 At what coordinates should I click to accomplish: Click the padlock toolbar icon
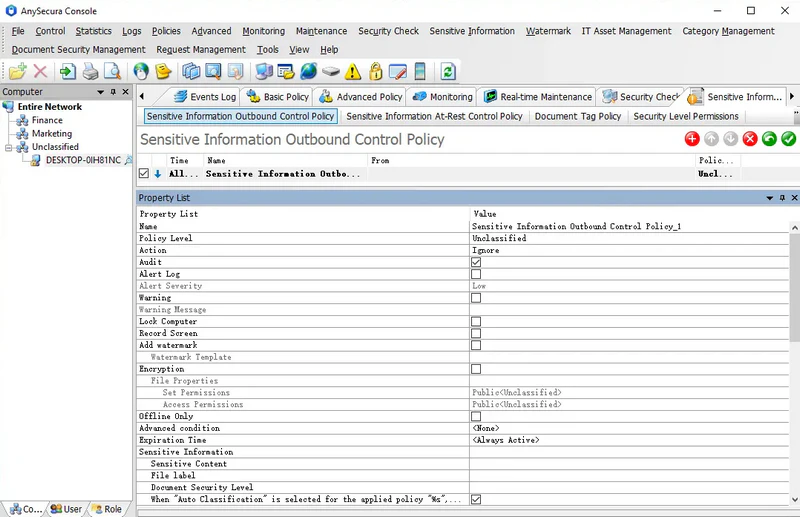click(376, 71)
